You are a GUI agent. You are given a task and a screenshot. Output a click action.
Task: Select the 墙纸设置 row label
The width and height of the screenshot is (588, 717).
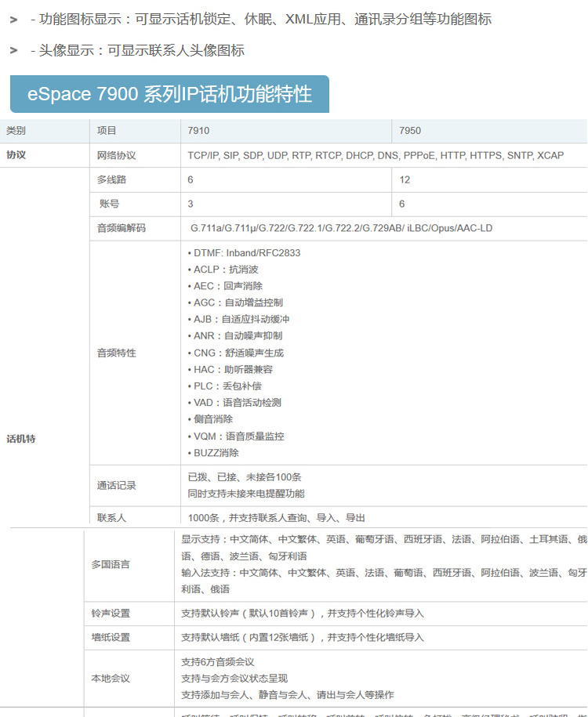111,637
